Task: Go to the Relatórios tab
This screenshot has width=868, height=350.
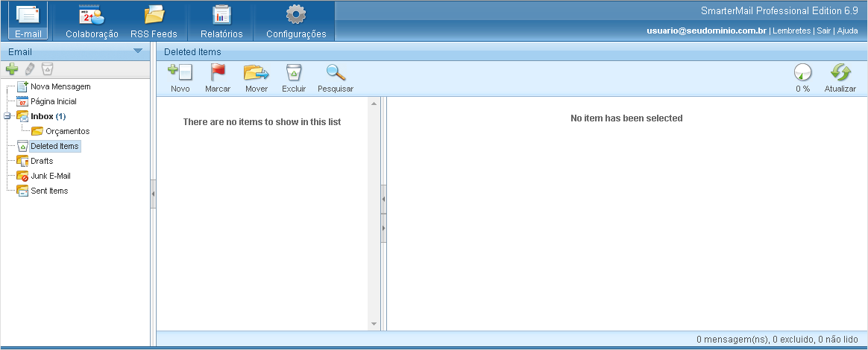Action: pyautogui.click(x=221, y=21)
